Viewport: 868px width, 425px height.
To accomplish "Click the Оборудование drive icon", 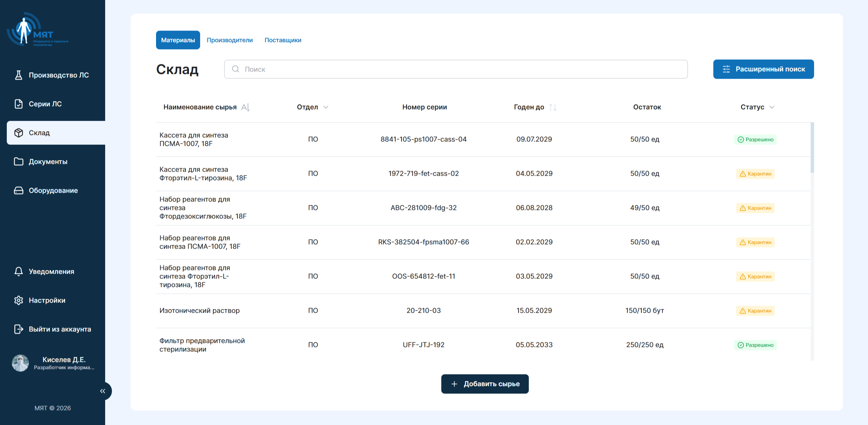I will [x=19, y=190].
